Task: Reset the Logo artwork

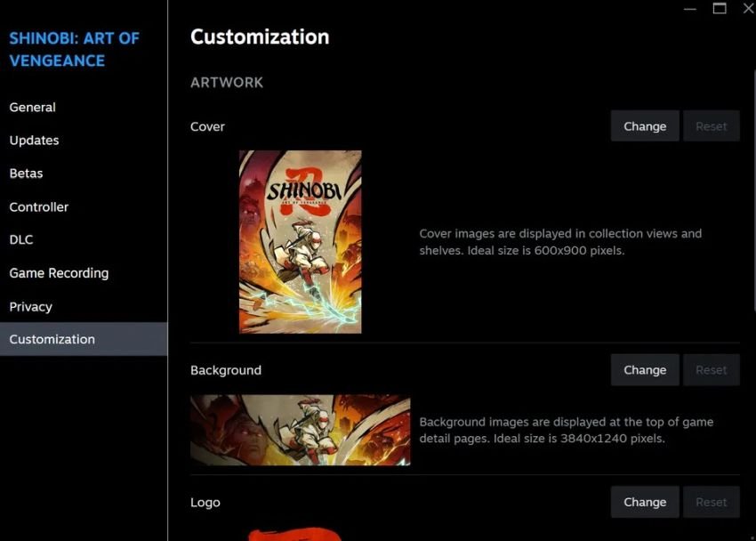Action: pos(712,502)
